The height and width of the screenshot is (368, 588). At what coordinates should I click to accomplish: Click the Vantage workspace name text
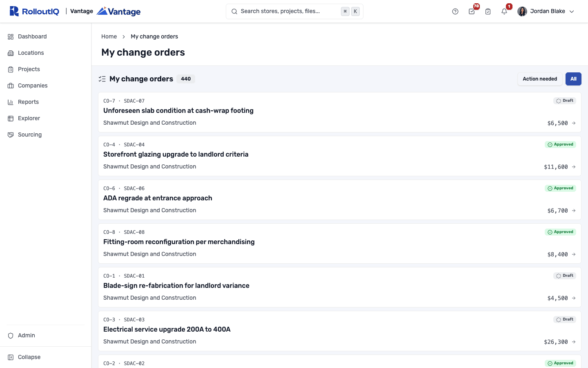click(82, 11)
